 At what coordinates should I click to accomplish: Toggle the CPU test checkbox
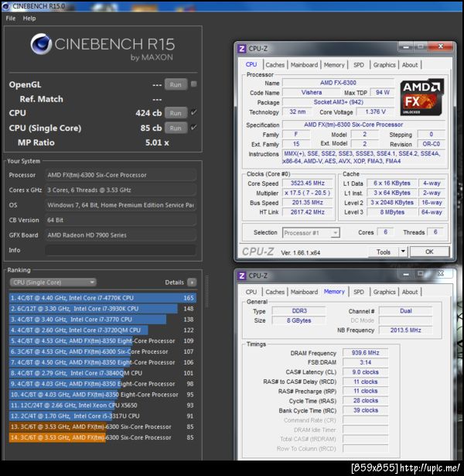click(194, 112)
